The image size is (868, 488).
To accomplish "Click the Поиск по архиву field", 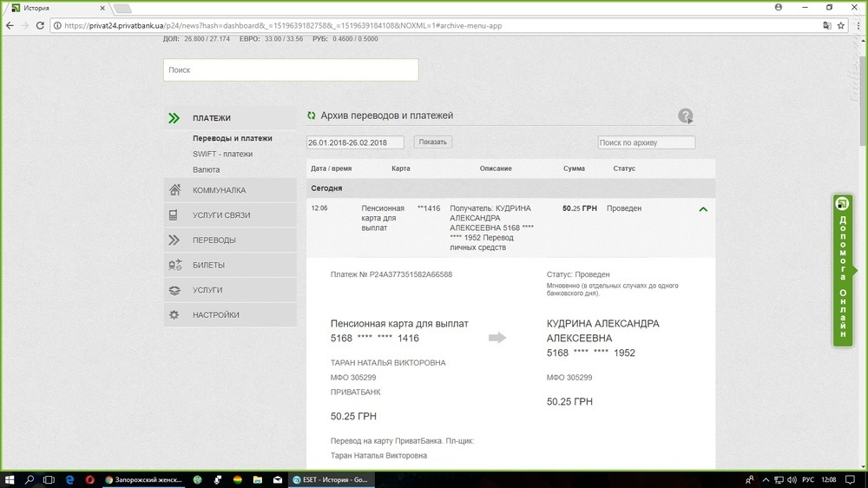I will coord(646,142).
